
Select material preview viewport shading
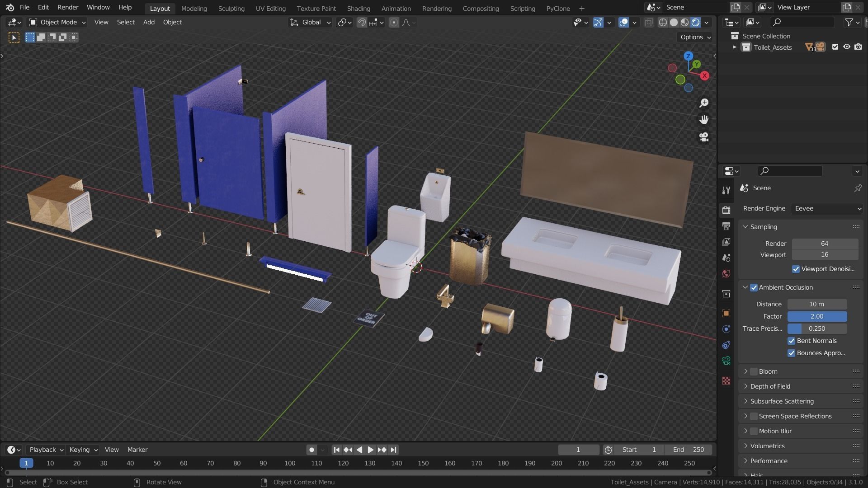(684, 23)
